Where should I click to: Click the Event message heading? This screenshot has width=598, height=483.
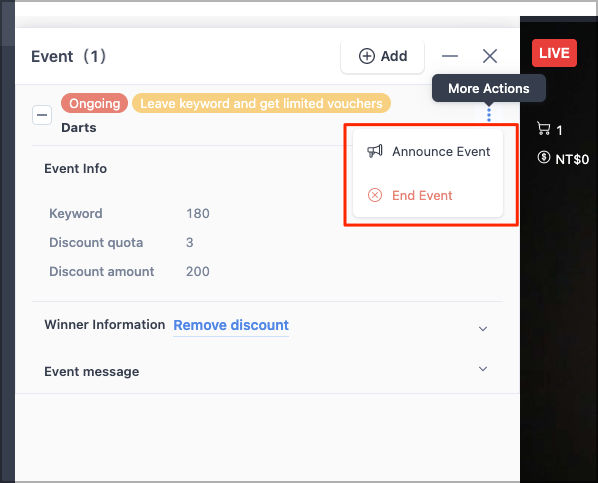(92, 372)
